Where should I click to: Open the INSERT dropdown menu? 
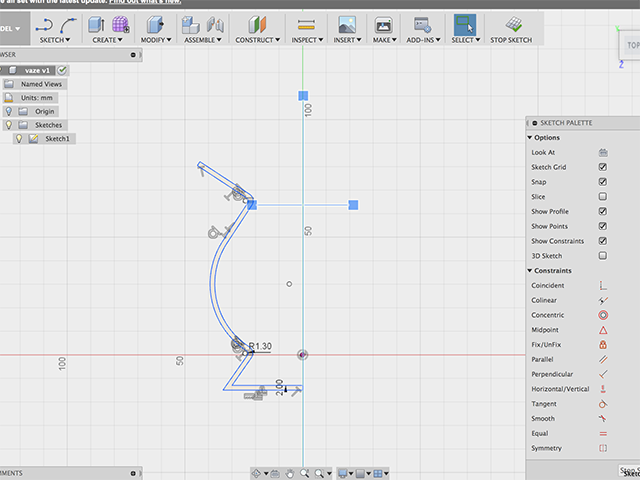point(347,40)
